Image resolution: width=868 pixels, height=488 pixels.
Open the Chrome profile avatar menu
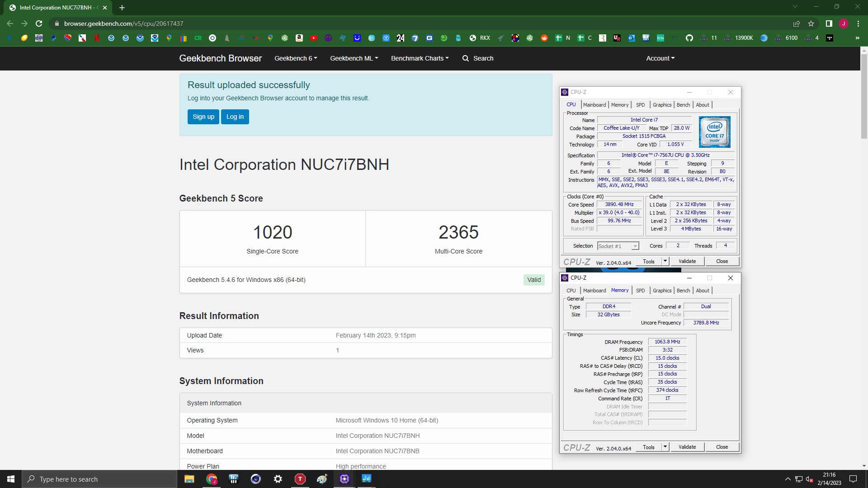(844, 23)
